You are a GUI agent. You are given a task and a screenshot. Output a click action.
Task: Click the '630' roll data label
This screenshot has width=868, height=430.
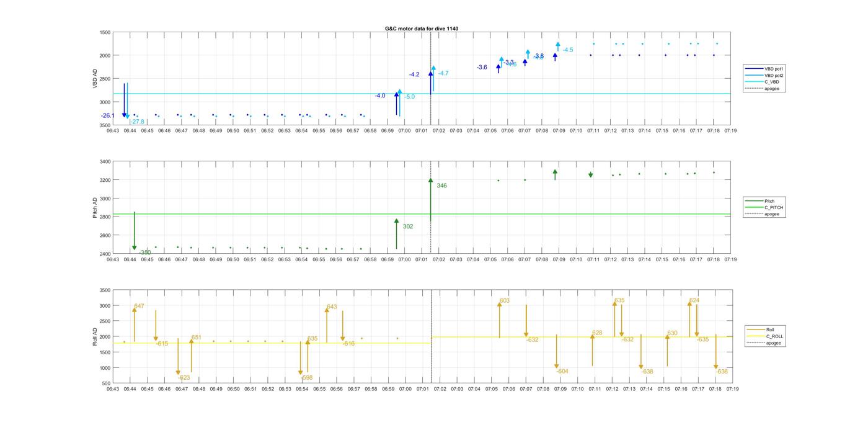coord(673,333)
